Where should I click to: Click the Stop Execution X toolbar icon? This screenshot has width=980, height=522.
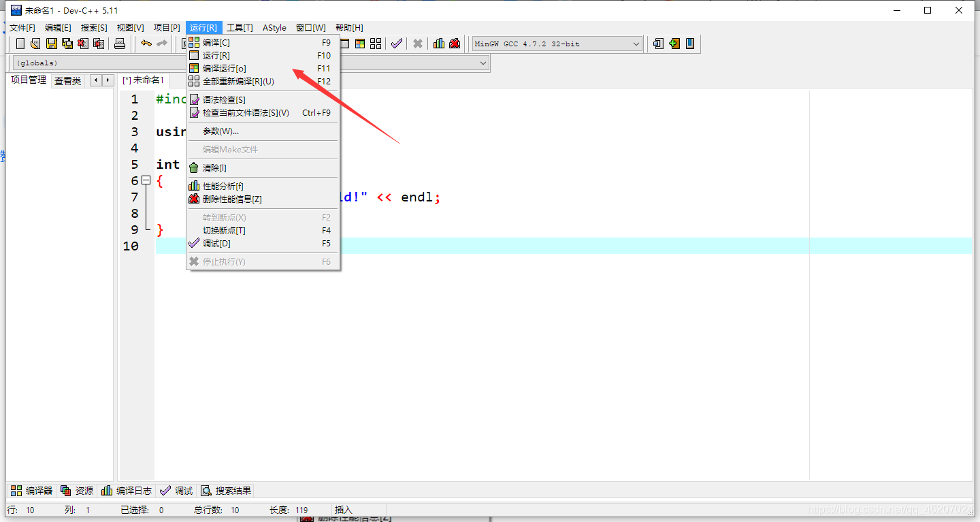(x=418, y=44)
